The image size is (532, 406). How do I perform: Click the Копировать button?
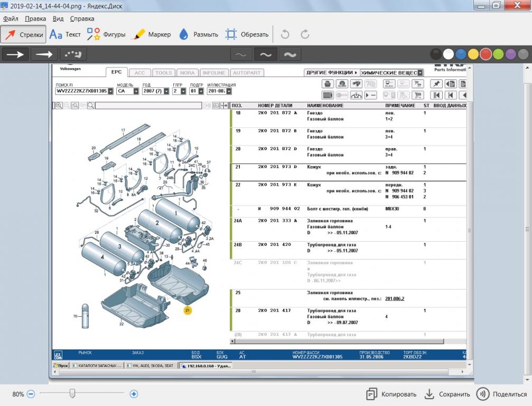[391, 394]
